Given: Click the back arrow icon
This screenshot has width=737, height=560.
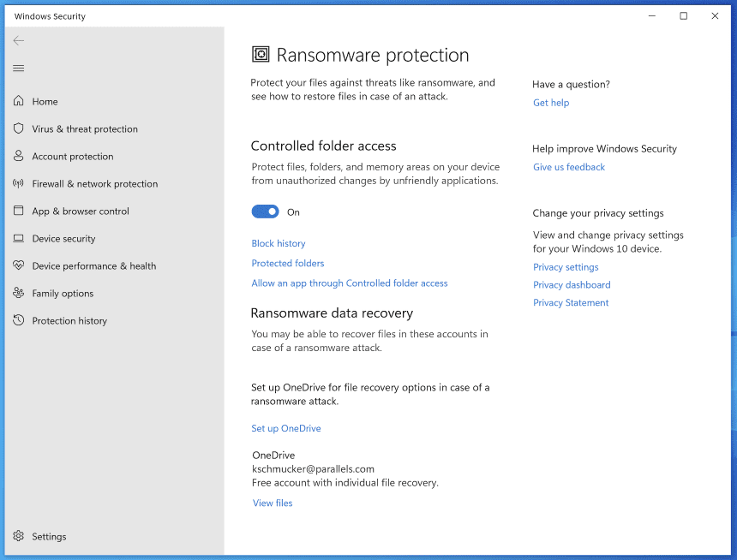Looking at the screenshot, I should (x=19, y=41).
